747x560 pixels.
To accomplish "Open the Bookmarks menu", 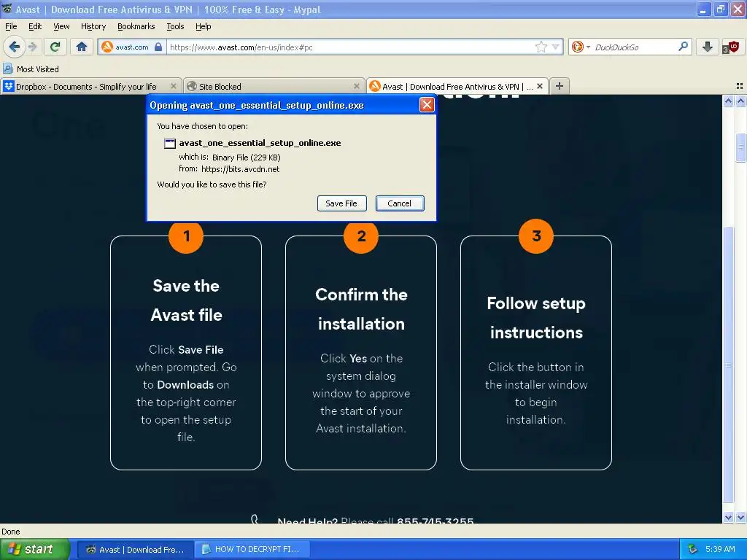I will click(x=136, y=26).
